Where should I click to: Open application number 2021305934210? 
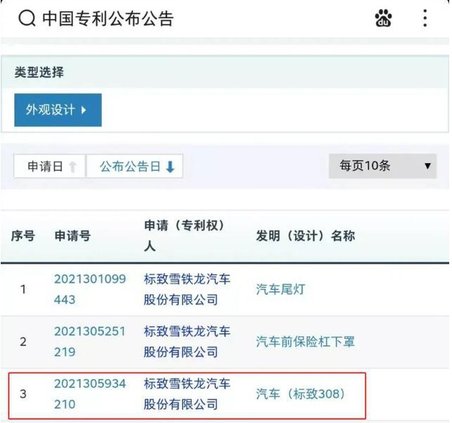click(x=90, y=394)
